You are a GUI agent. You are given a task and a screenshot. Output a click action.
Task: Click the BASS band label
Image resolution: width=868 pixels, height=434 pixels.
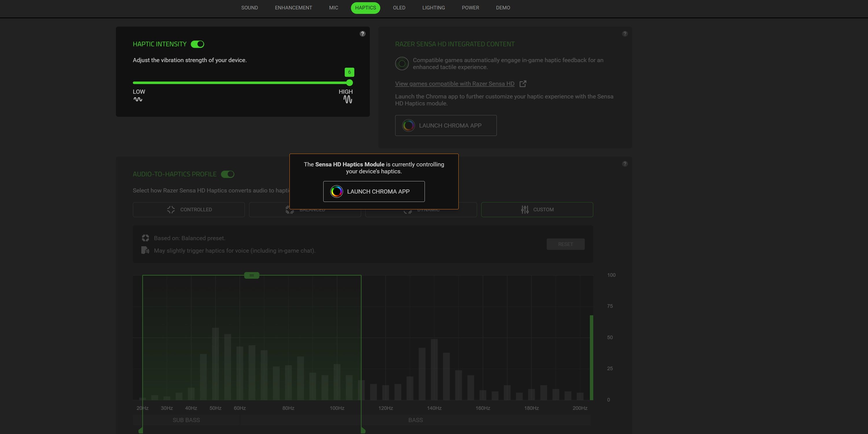415,420
